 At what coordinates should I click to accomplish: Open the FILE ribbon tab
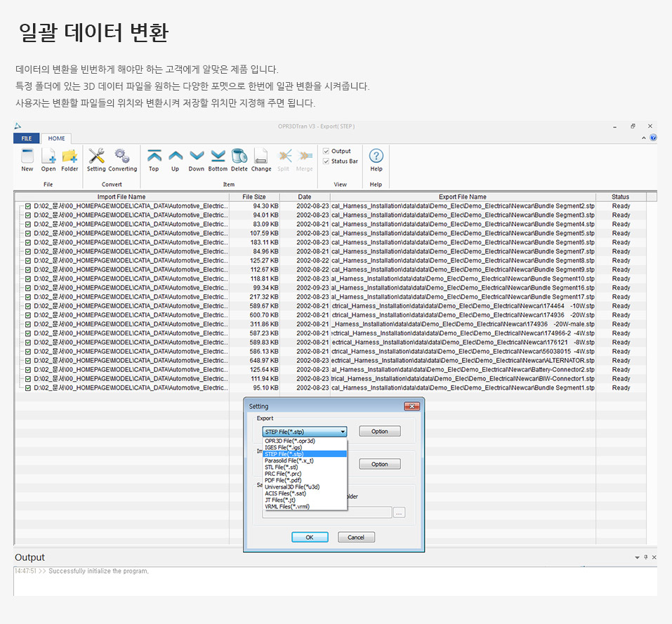(26, 138)
